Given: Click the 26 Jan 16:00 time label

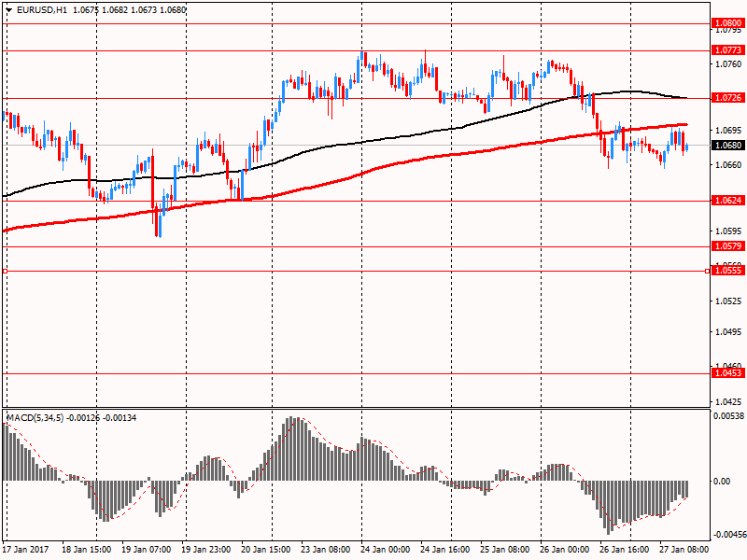Looking at the screenshot, I should point(626,550).
